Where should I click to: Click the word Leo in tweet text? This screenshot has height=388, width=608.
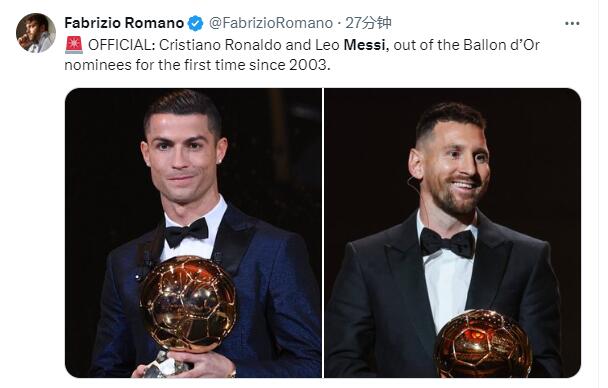(x=327, y=45)
